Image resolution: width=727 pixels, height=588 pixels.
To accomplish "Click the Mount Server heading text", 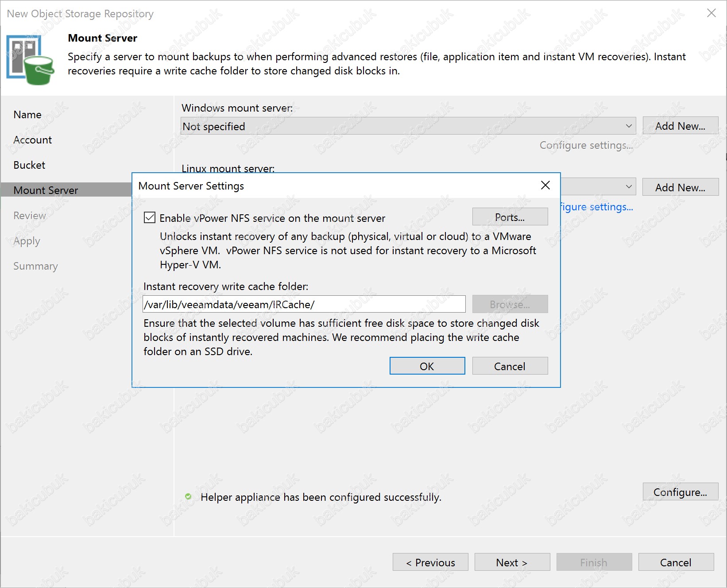I will pyautogui.click(x=103, y=38).
